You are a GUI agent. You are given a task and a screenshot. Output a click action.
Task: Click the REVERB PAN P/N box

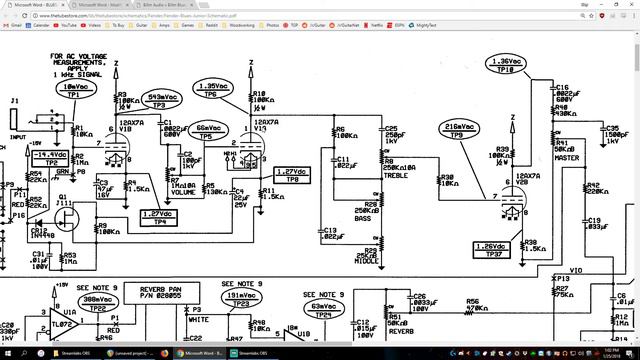point(162,293)
